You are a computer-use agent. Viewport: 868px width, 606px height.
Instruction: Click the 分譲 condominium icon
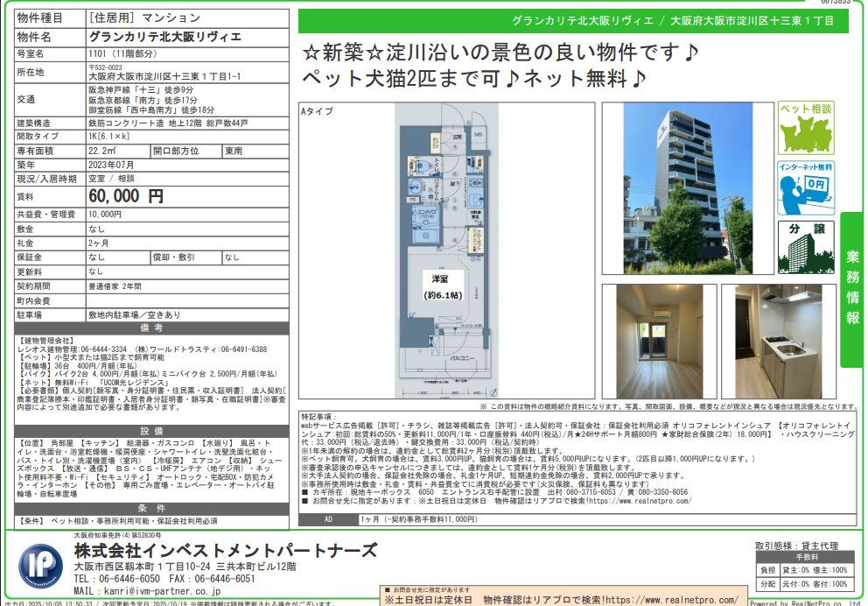tap(806, 248)
